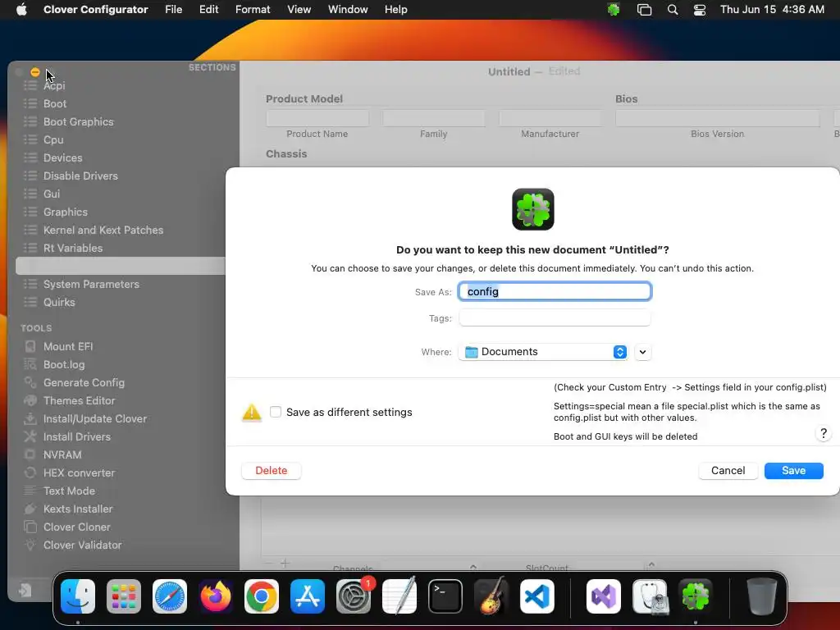The height and width of the screenshot is (630, 840).
Task: Open the Acpi section in sidebar
Action: click(x=54, y=85)
